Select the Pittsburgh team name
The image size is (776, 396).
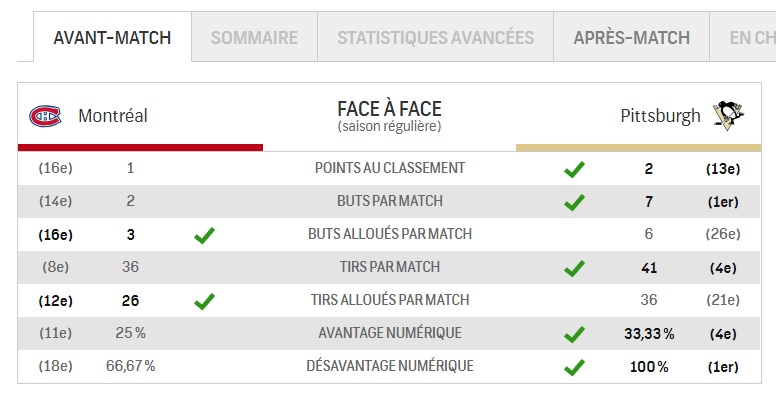coord(660,116)
